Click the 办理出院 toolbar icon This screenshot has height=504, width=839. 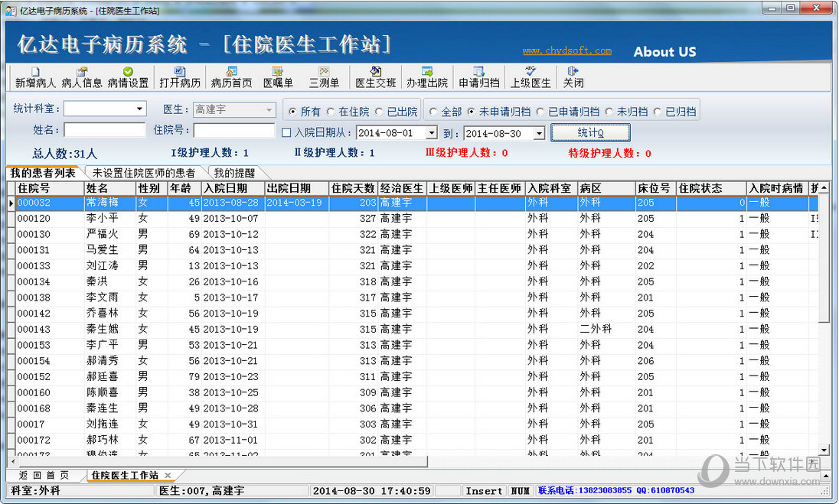click(427, 77)
